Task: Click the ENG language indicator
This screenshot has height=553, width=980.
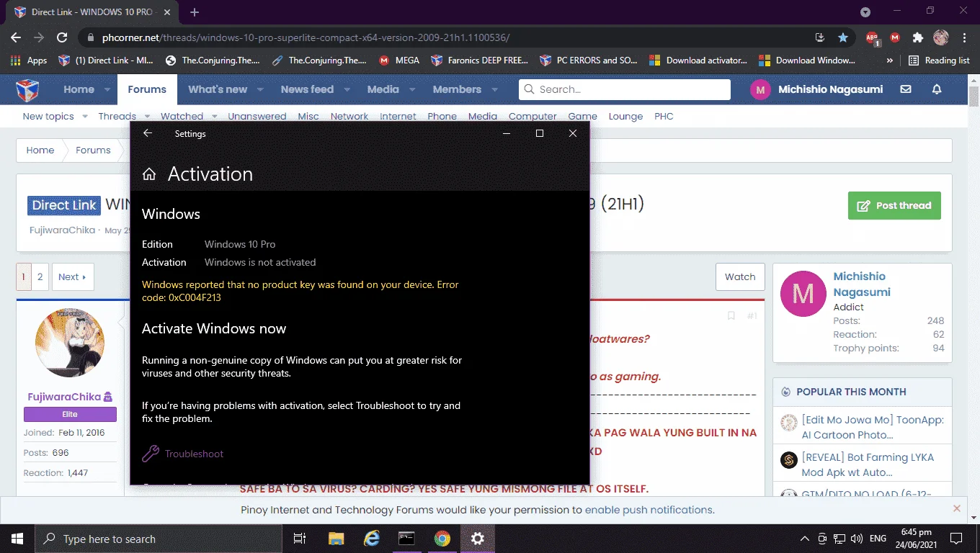Action: [x=878, y=539]
